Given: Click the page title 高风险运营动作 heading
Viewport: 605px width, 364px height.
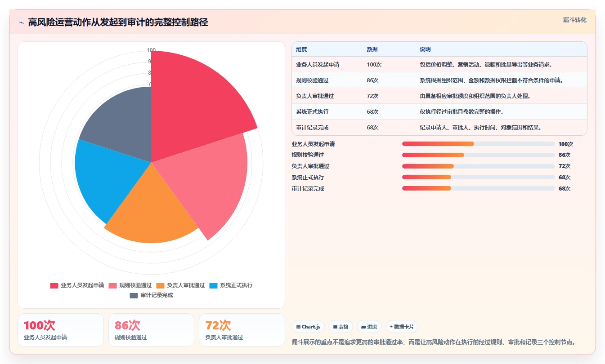Looking at the screenshot, I should coord(118,22).
